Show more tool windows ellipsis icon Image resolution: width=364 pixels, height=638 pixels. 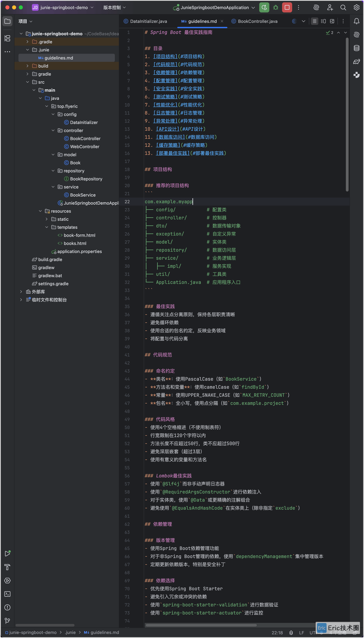[8, 52]
